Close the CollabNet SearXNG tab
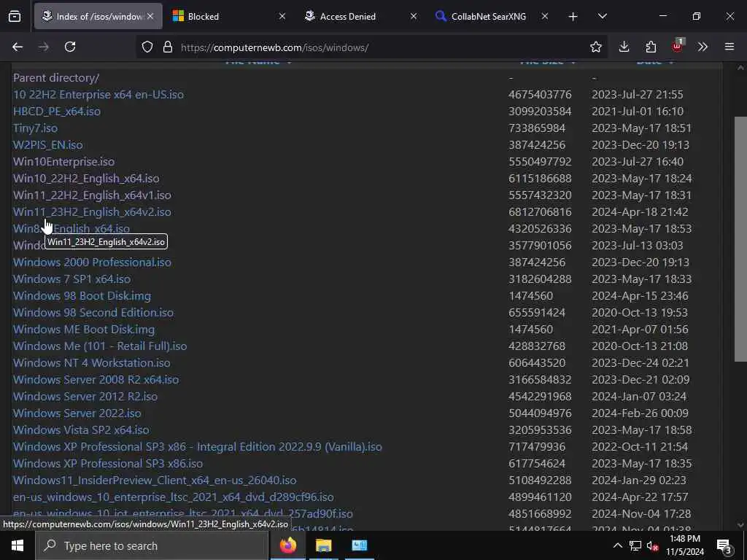This screenshot has height=560, width=747. (544, 16)
